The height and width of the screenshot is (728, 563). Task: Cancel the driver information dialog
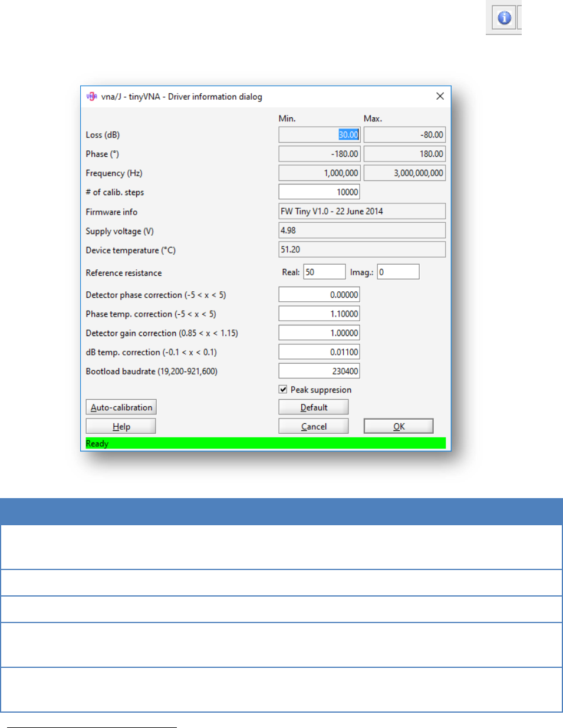(314, 426)
